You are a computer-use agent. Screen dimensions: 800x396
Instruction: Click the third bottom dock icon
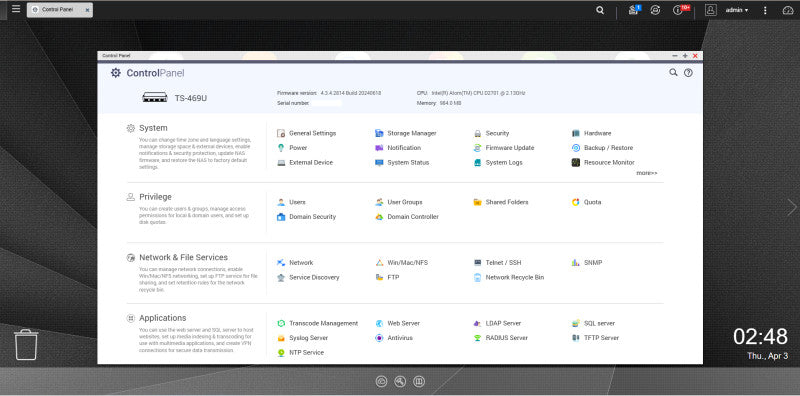pyautogui.click(x=419, y=381)
